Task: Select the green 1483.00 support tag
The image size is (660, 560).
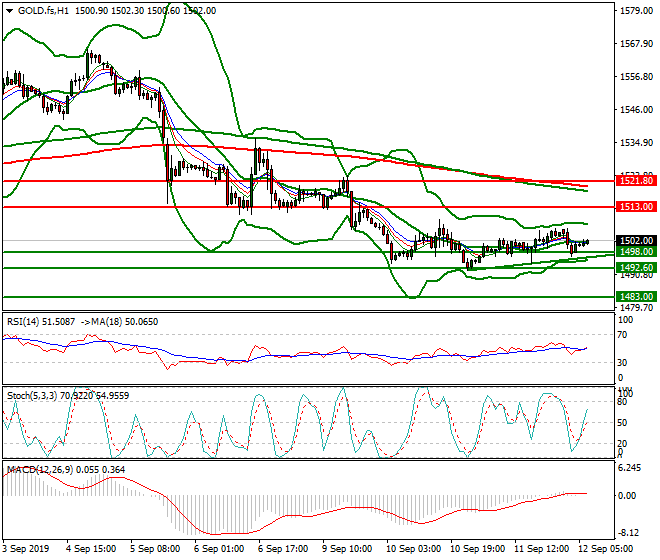Action: 636,297
